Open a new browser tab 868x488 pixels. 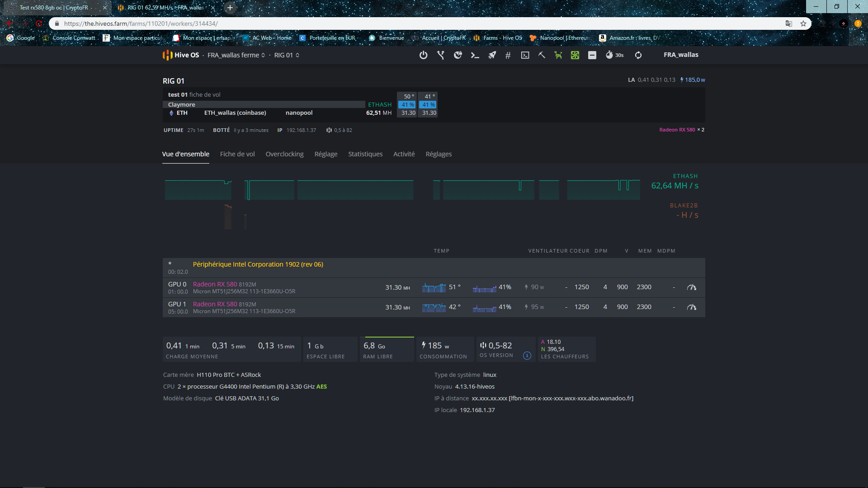(230, 8)
